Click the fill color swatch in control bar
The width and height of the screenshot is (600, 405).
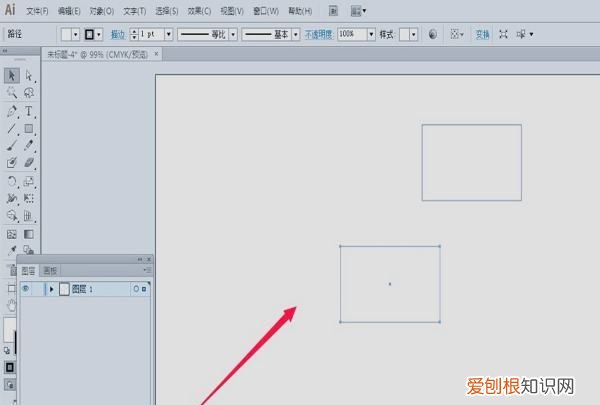67,33
